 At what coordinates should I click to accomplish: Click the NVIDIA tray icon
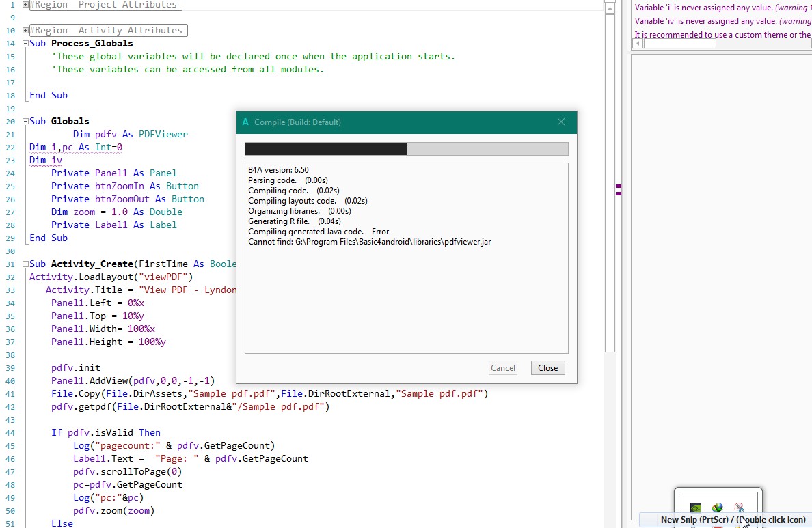(x=695, y=508)
